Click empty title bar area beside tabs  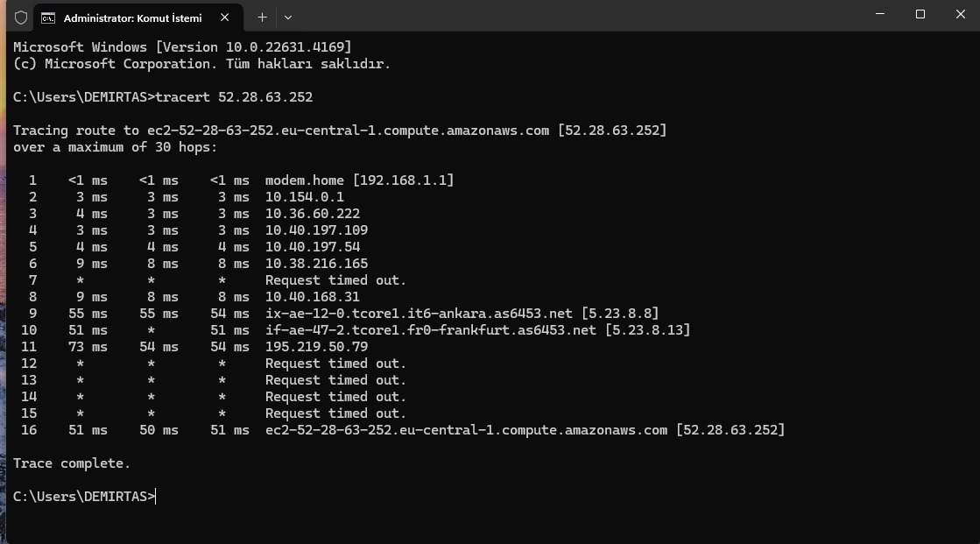tap(562, 16)
